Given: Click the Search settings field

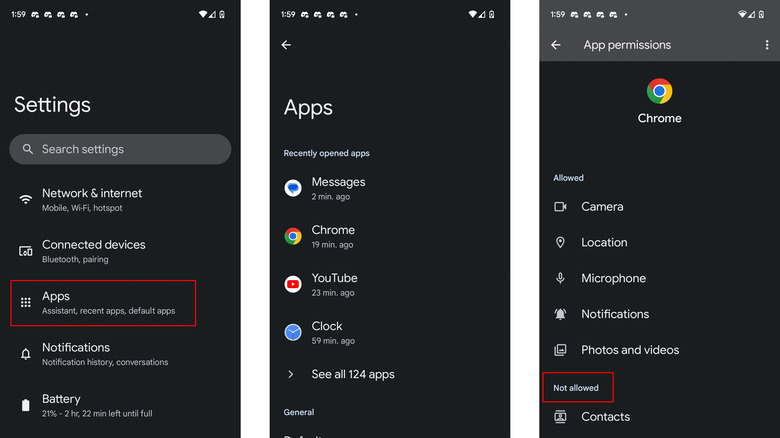Looking at the screenshot, I should pyautogui.click(x=120, y=149).
